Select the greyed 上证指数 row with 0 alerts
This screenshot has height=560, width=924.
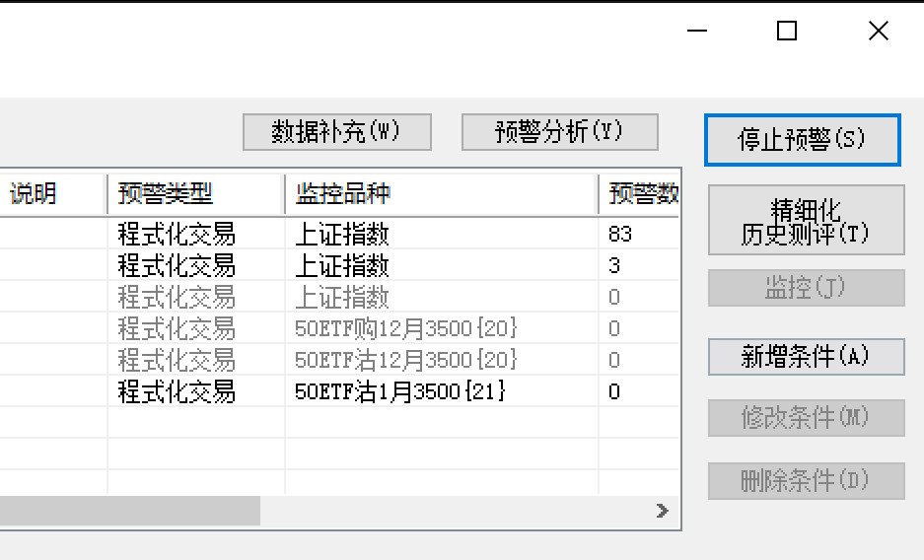342,297
